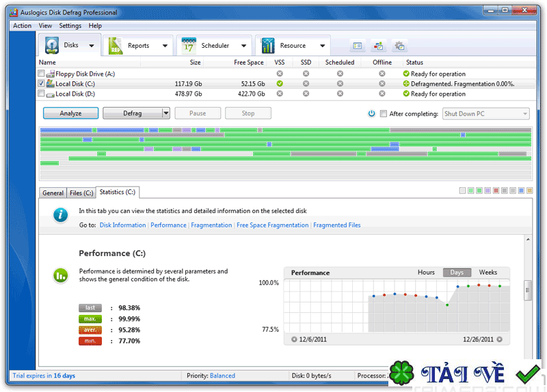Expand the Scheduler dropdown arrow

tap(243, 46)
